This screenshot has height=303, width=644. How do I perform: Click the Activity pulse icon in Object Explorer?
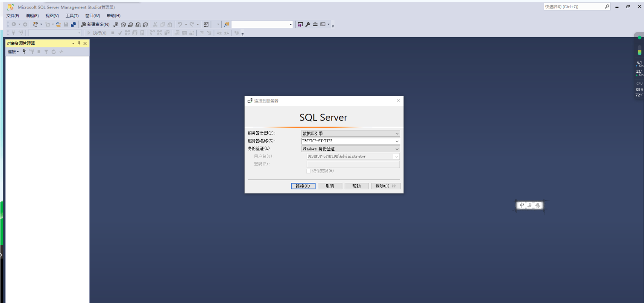(61, 52)
